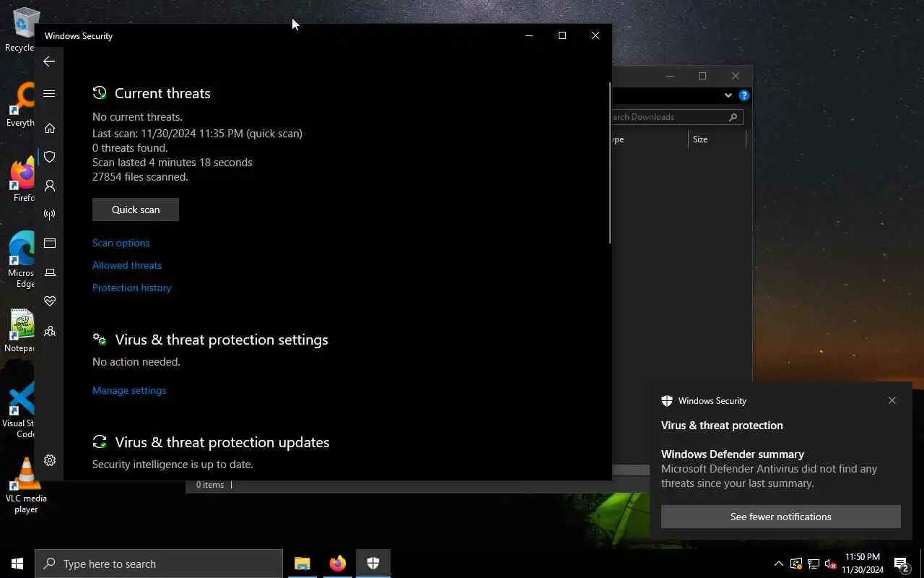Open Firewall & network protection icon

pos(49,215)
